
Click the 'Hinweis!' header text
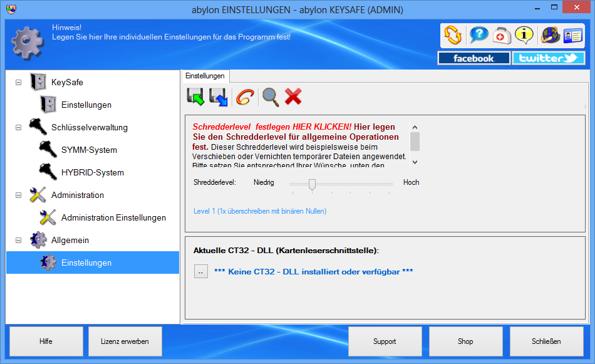pyautogui.click(x=67, y=28)
